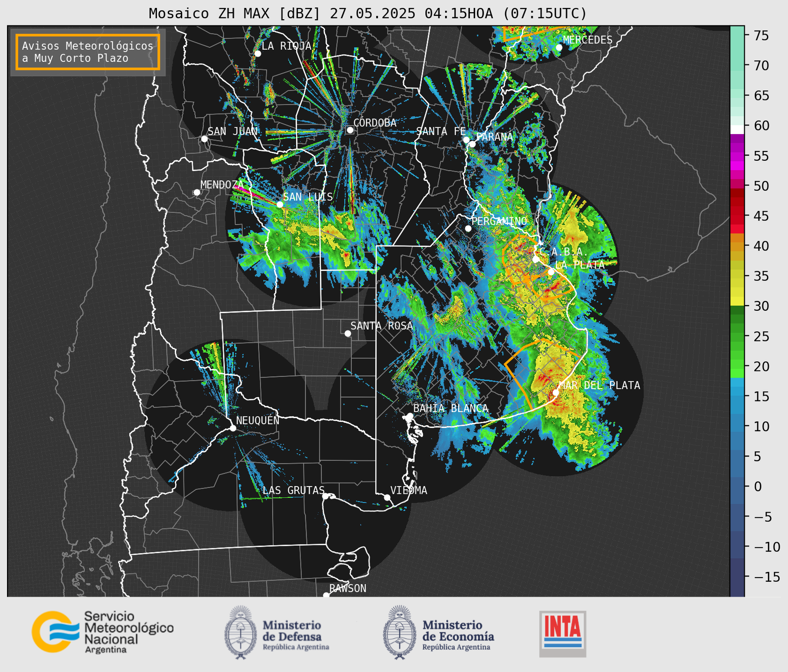Click the 75 label on the colorbar
Screen dimensions: 788x672
click(x=761, y=36)
